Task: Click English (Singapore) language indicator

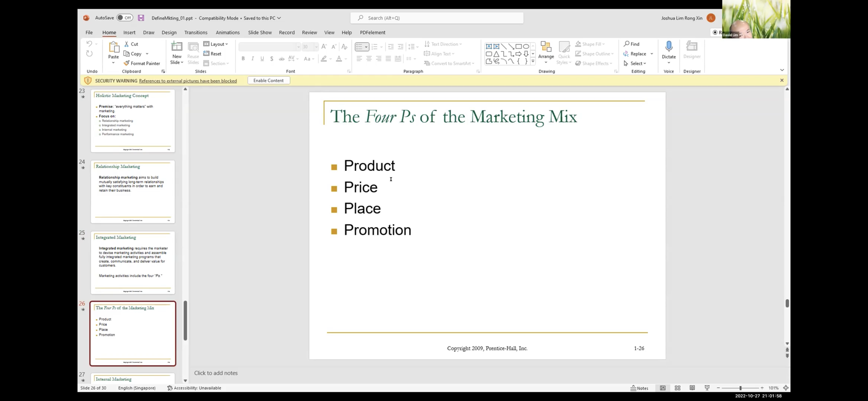Action: pyautogui.click(x=137, y=388)
